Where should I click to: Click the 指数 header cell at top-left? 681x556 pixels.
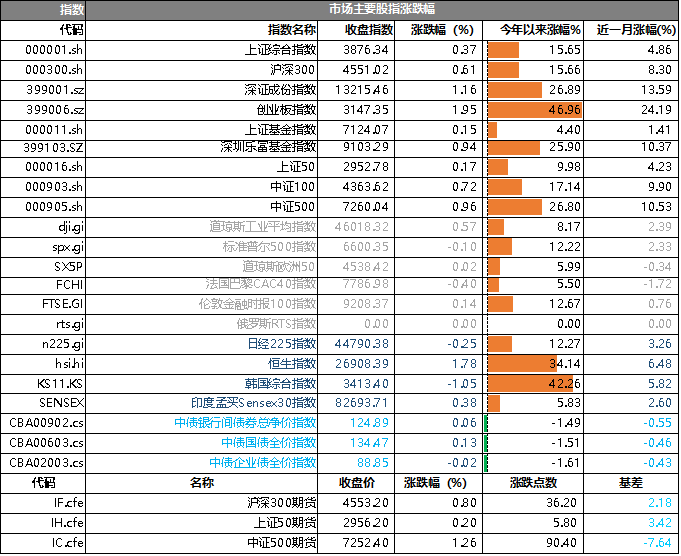[42, 10]
